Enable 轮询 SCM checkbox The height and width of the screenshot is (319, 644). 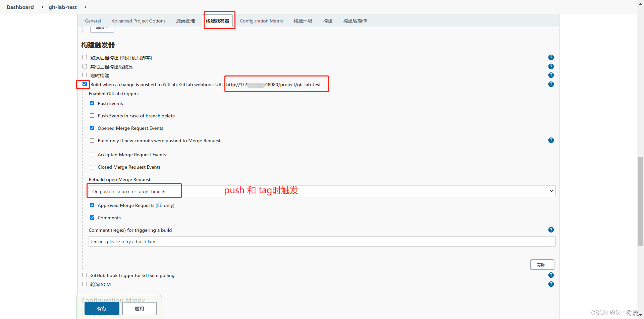(x=85, y=284)
